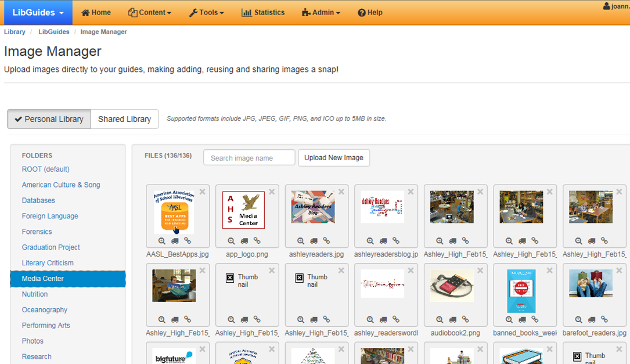Click the AHS Media Center logo thumbnail
The height and width of the screenshot is (364, 630).
pos(243,210)
